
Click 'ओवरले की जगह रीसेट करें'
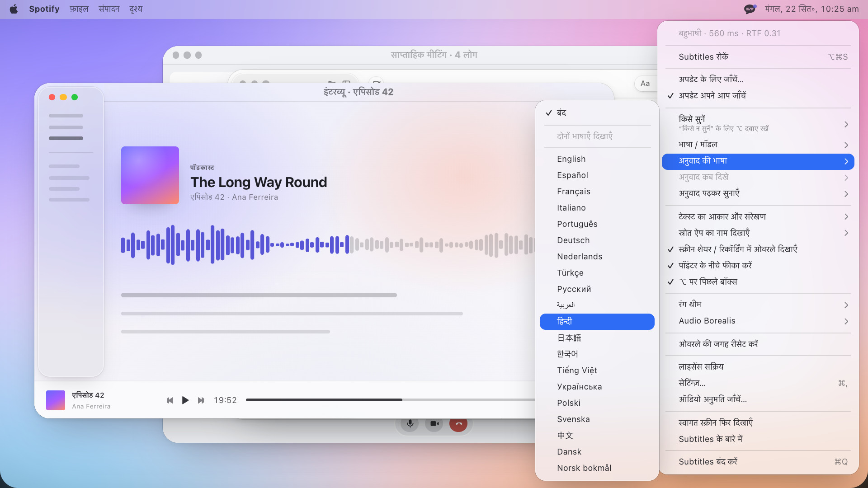tap(758, 344)
